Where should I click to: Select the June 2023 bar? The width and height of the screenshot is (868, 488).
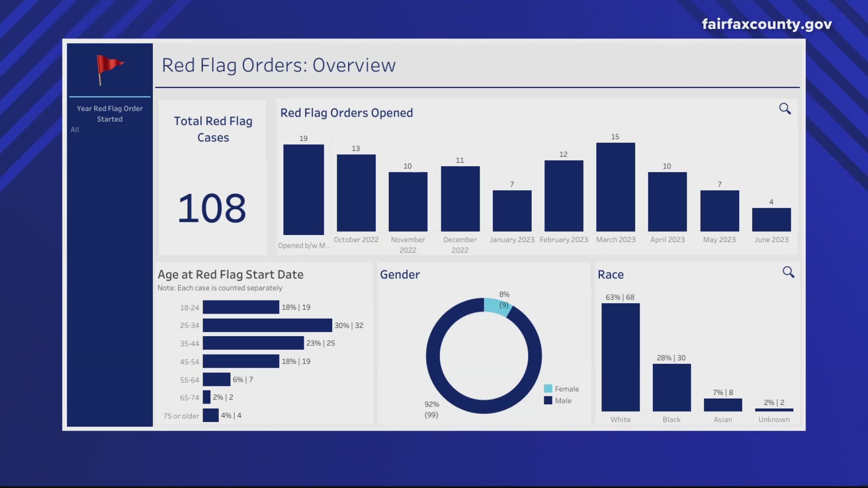771,220
